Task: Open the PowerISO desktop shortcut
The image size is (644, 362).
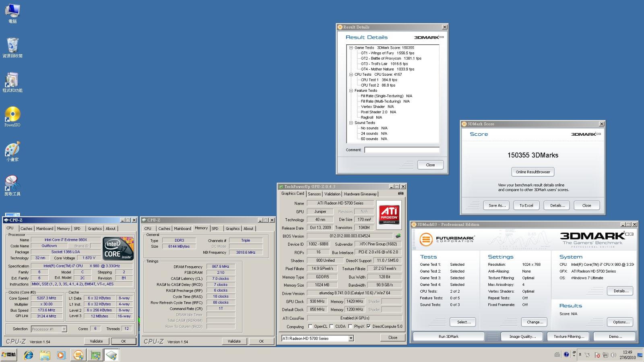Action: (12, 117)
